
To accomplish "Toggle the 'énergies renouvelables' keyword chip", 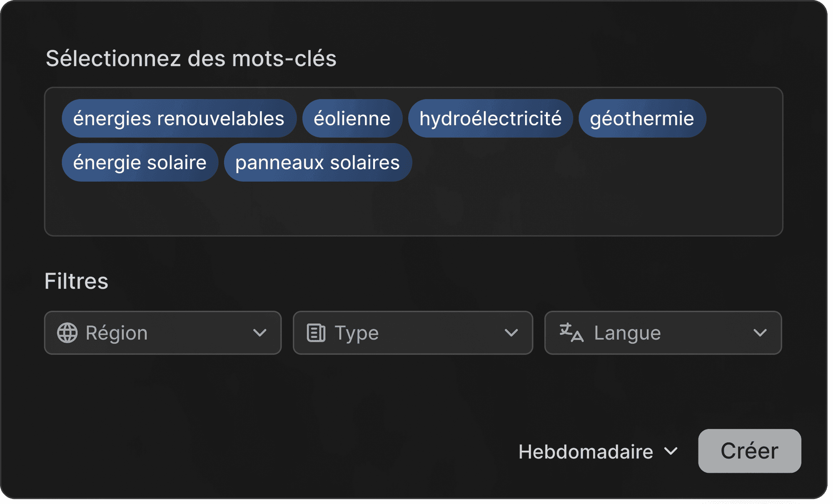I will pos(179,118).
